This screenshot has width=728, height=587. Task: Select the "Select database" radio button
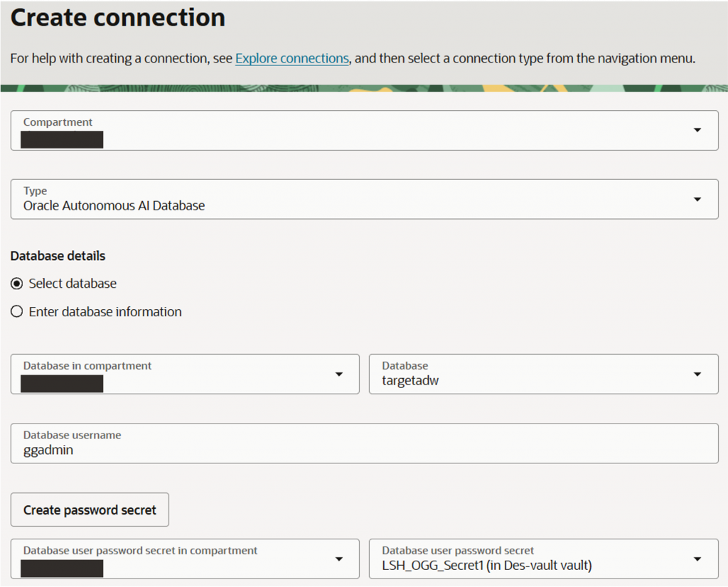(16, 283)
